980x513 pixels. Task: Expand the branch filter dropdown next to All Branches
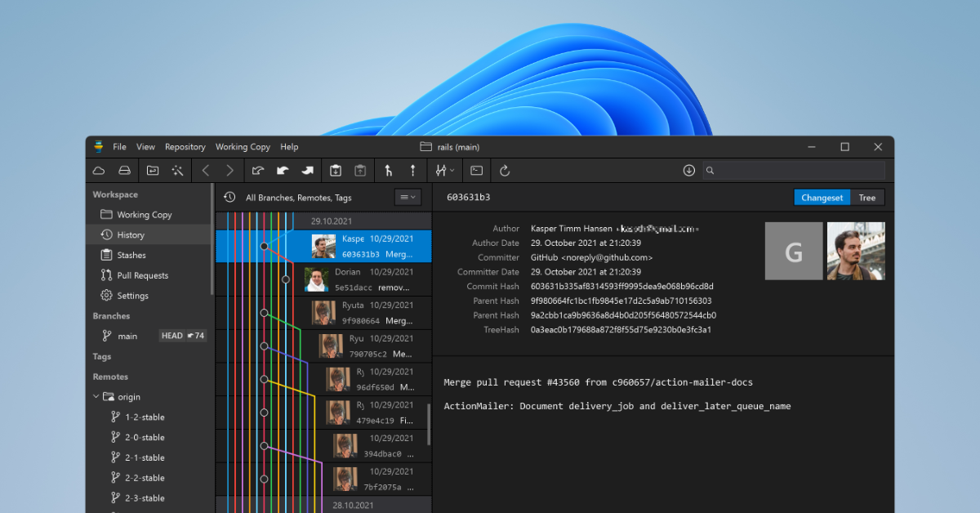coord(406,197)
